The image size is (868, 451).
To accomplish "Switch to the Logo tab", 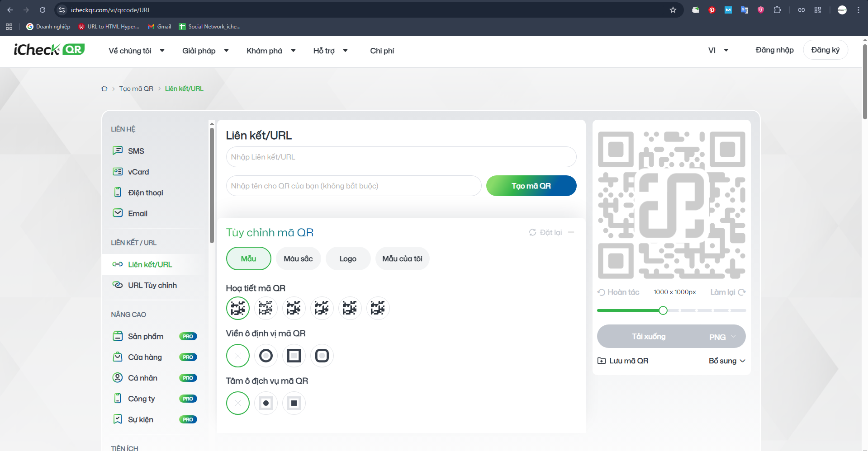I will [348, 258].
